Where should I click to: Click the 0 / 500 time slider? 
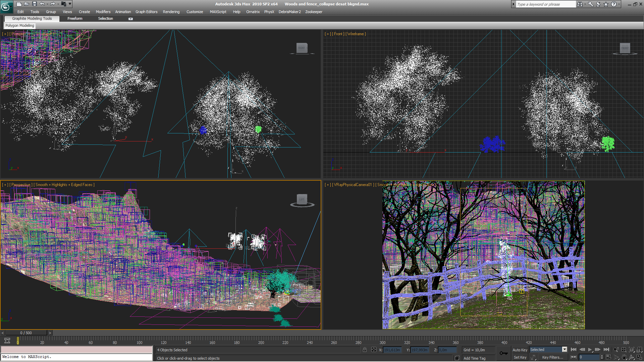(26, 333)
